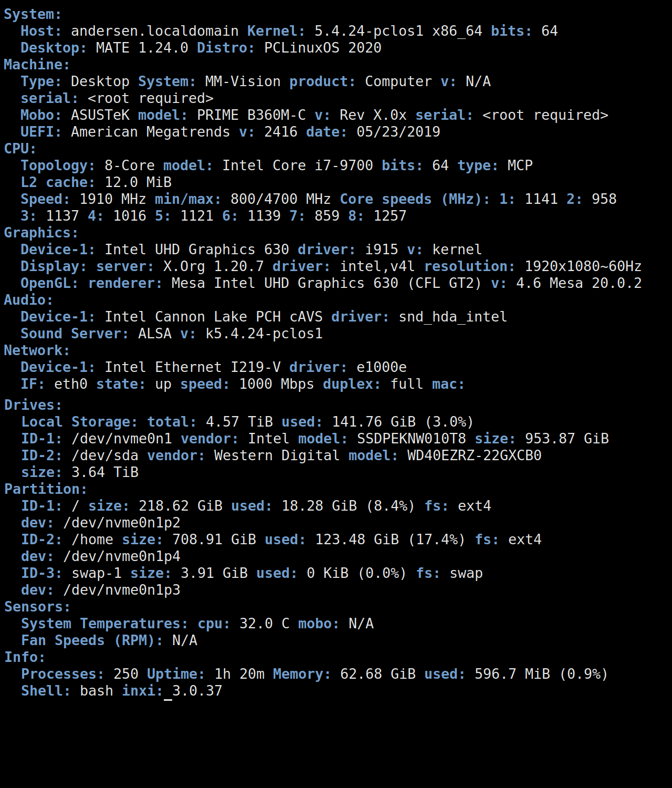Click the Graphics section heading

tap(41, 233)
